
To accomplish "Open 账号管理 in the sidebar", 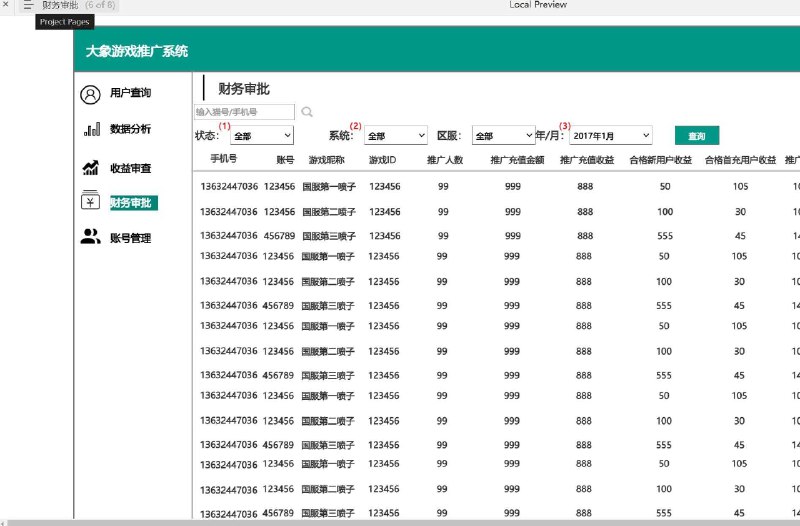I will [x=131, y=238].
